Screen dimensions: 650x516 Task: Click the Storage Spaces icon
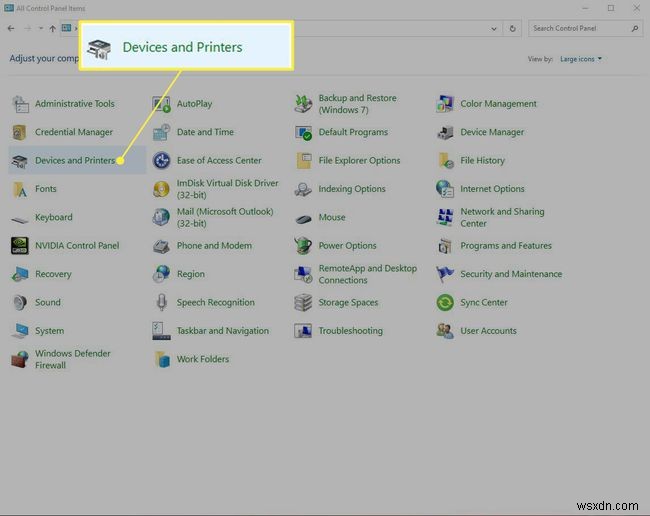303,303
